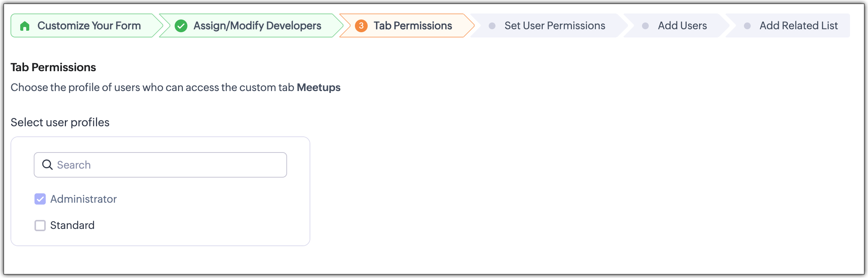Click the Administrator profile label

(84, 199)
